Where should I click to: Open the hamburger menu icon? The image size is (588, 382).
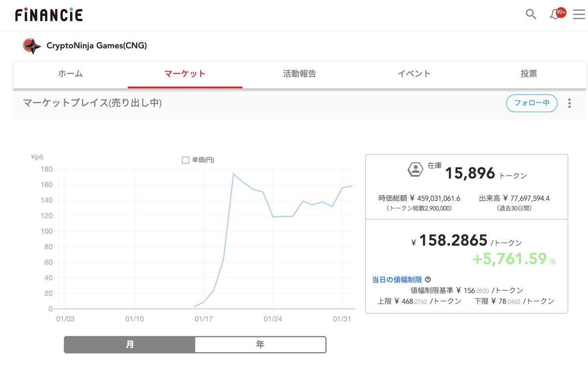[x=578, y=14]
